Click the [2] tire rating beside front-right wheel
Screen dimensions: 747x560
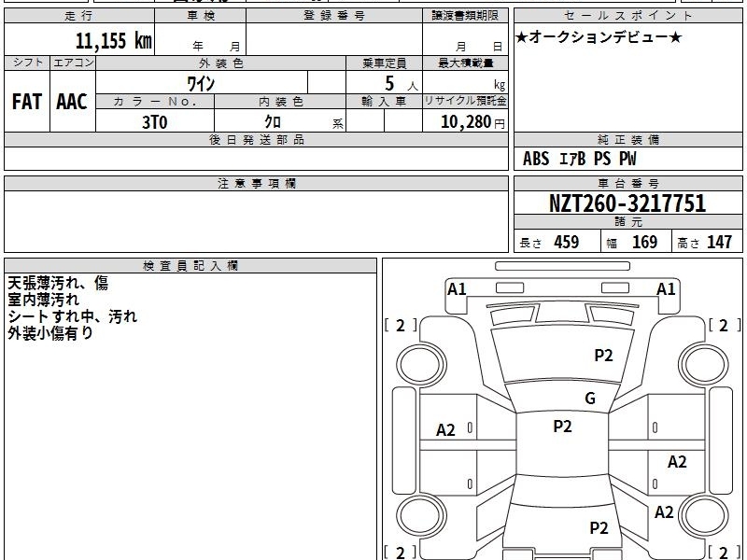pyautogui.click(x=725, y=326)
